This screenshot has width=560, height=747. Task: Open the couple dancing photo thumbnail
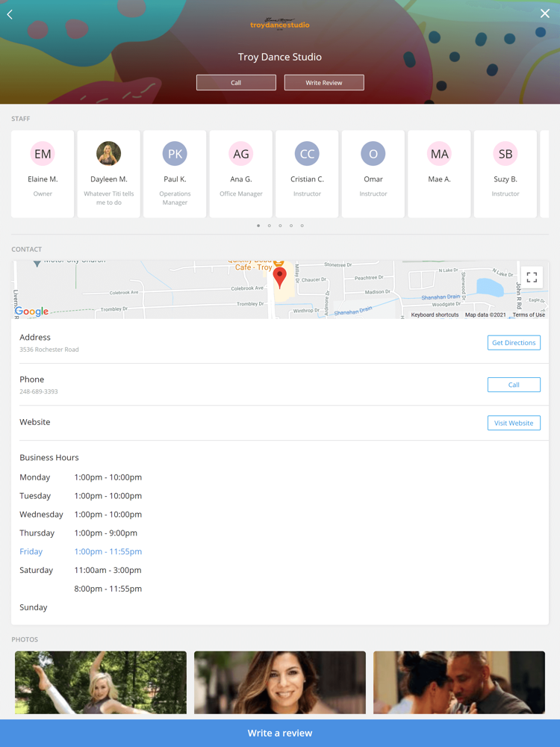coord(459,682)
